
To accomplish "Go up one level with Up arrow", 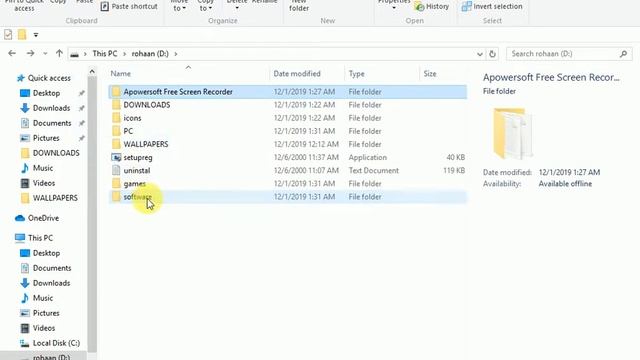I will click(x=59, y=53).
